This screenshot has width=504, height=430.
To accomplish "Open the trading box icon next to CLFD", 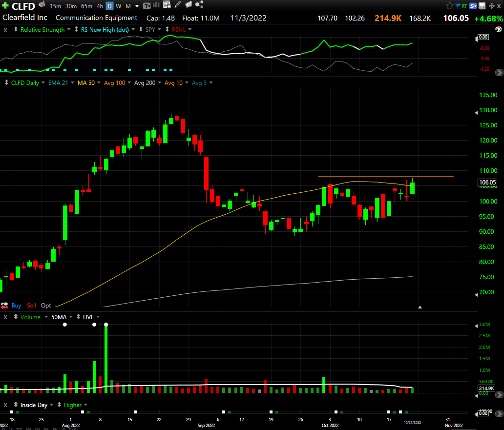I will tap(42, 4).
